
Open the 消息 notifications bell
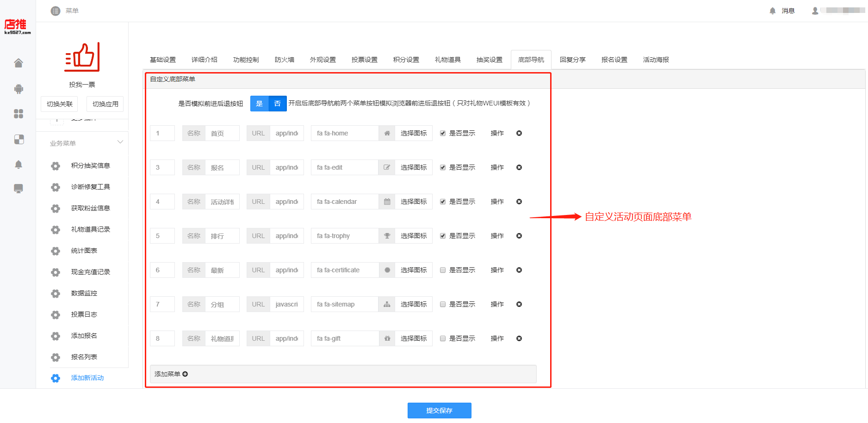tap(772, 11)
